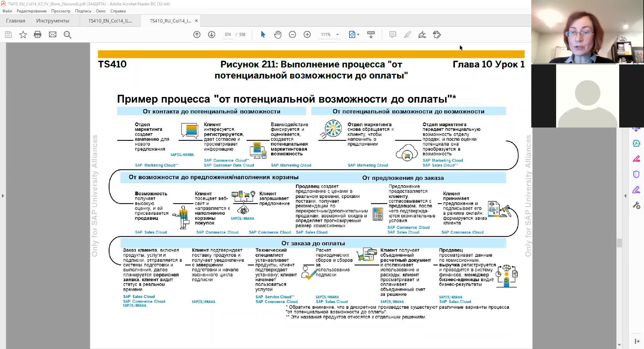The image size is (644, 349).
Task: Open the Подпись menu
Action: click(83, 11)
